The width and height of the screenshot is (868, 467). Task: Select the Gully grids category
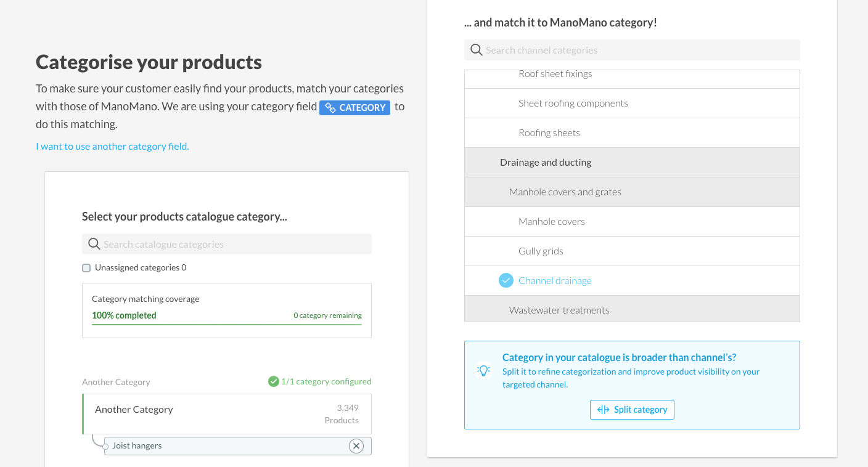click(x=541, y=251)
